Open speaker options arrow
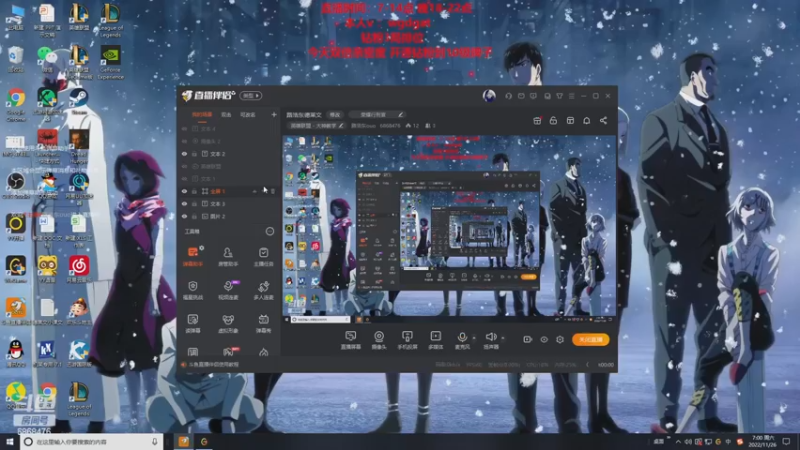The height and width of the screenshot is (450, 800). pos(503,337)
